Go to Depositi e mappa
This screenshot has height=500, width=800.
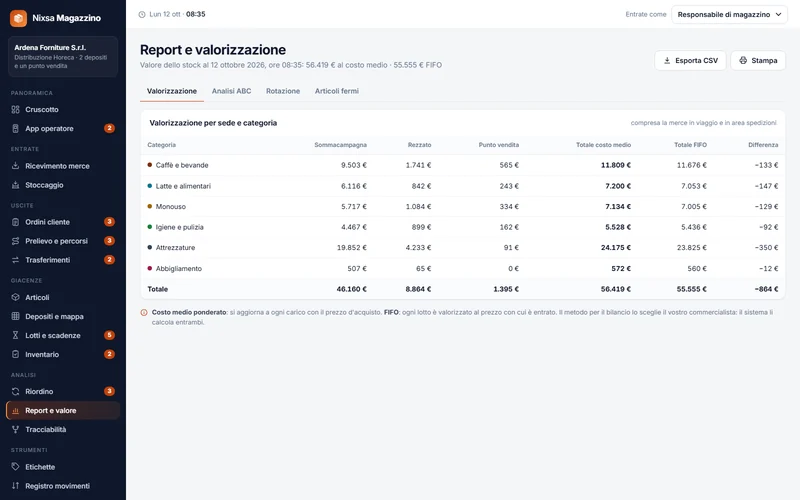[63, 316]
